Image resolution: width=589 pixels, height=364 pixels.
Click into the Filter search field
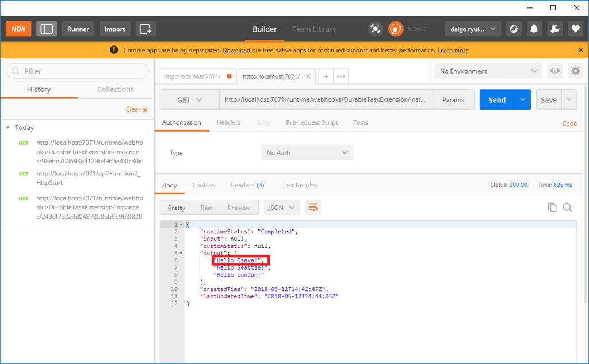coord(78,71)
